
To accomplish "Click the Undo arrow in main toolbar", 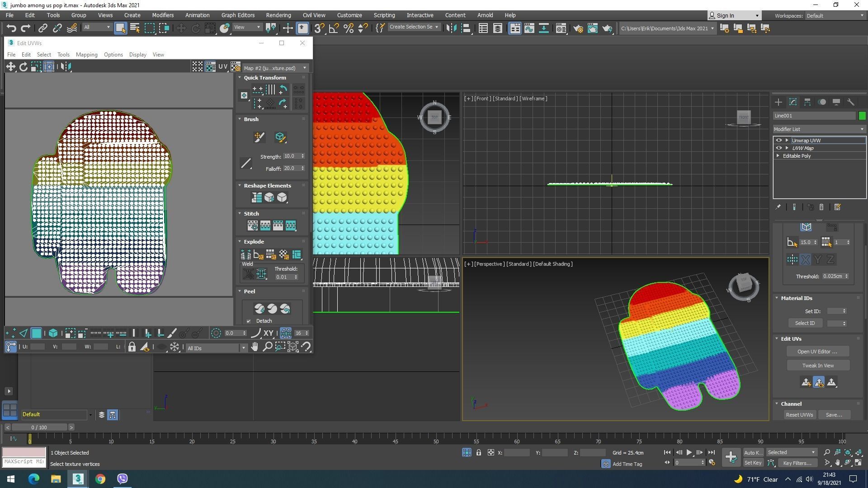I will pos(11,28).
